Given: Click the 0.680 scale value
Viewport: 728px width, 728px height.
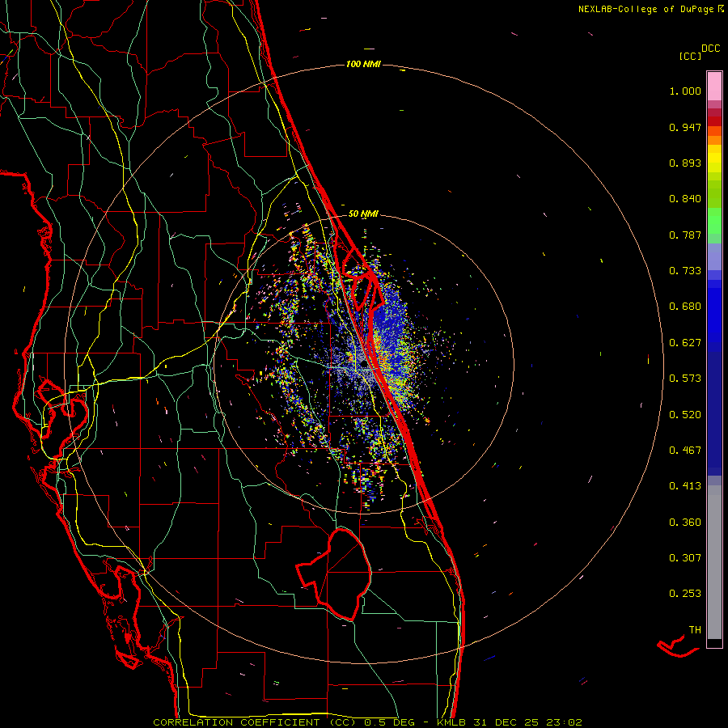Looking at the screenshot, I should click(685, 307).
